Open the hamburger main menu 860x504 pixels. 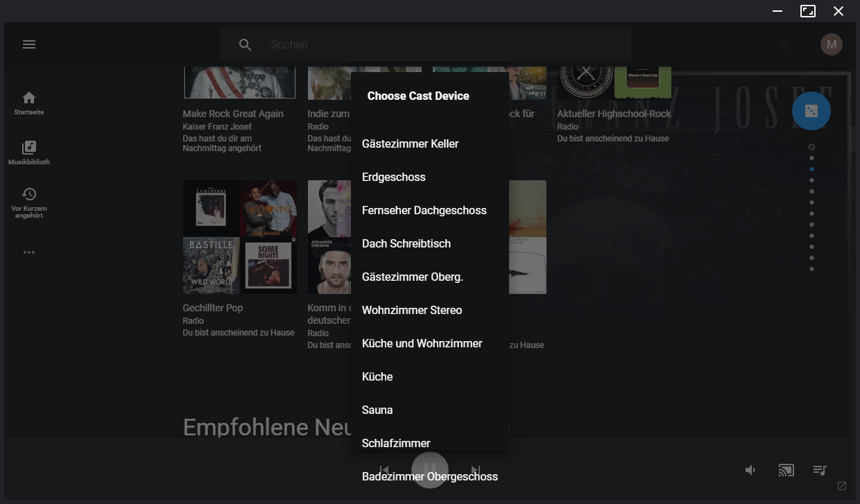(x=29, y=44)
